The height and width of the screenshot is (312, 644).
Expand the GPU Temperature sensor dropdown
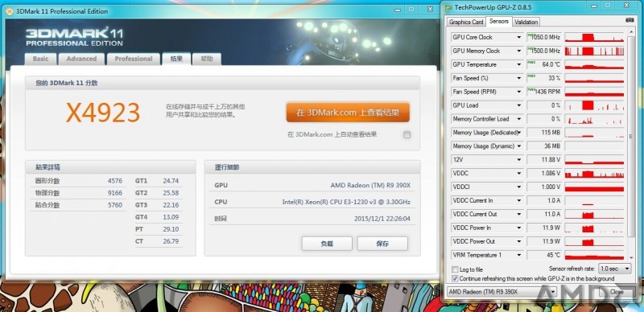click(x=519, y=64)
